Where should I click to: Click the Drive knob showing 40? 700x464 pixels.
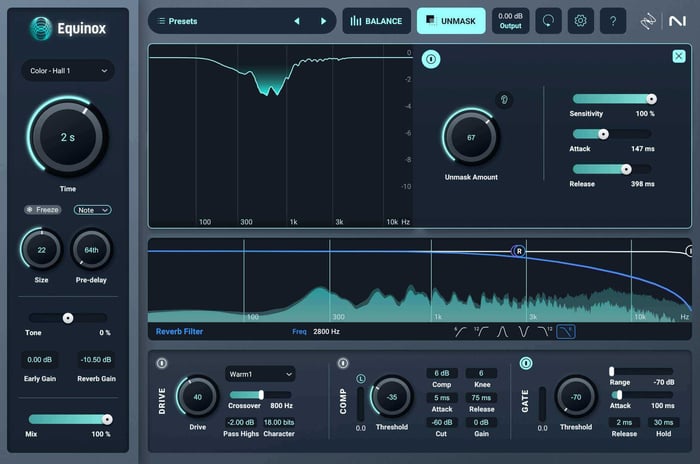(x=197, y=397)
